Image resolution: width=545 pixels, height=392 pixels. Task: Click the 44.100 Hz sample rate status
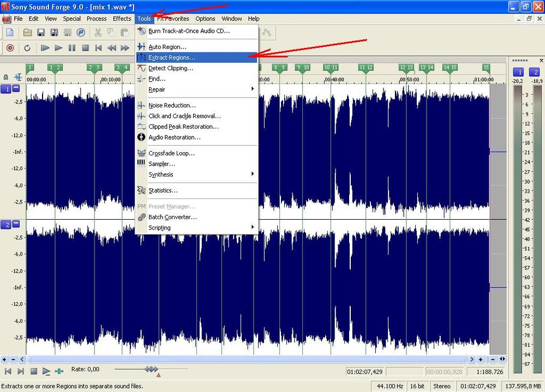point(390,386)
